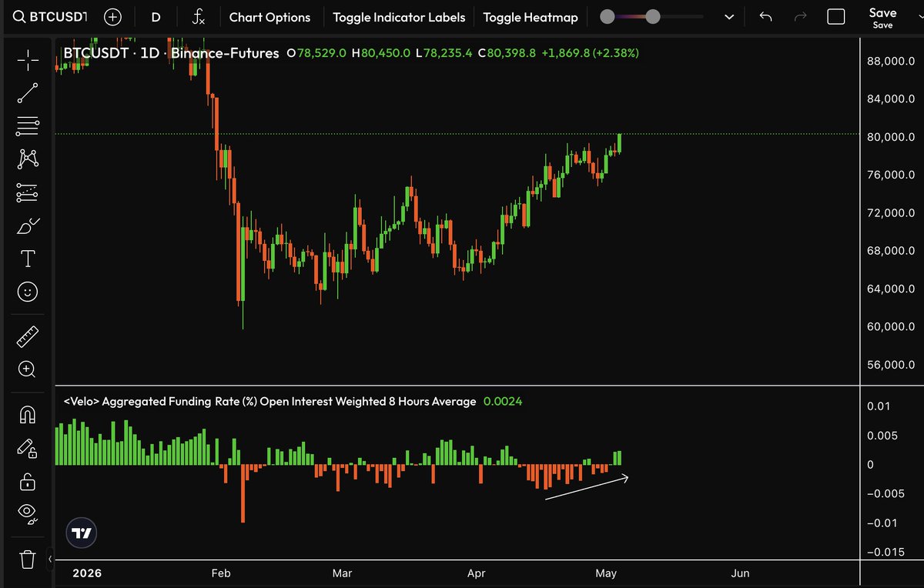924x588 pixels.
Task: Click the 2026 year label on time axis
Action: [85, 573]
